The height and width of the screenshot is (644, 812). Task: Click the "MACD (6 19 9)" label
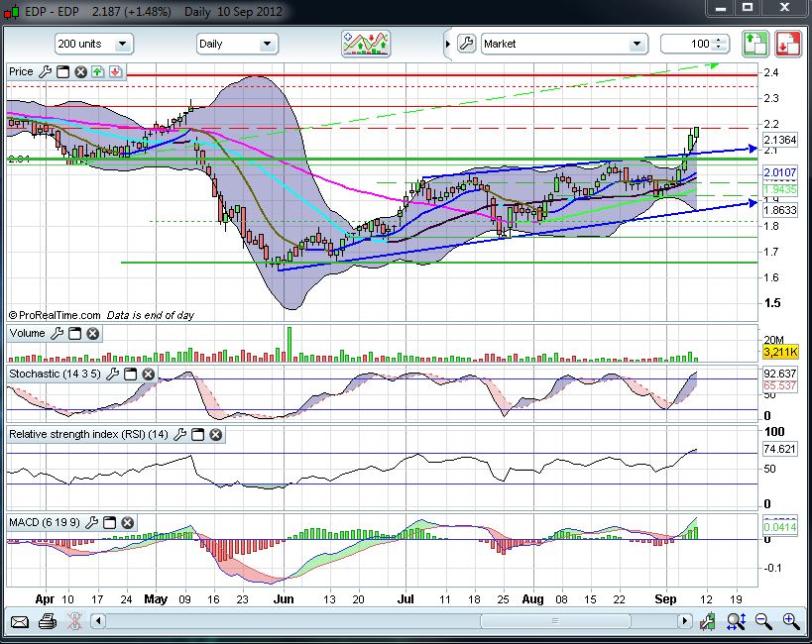(45, 522)
